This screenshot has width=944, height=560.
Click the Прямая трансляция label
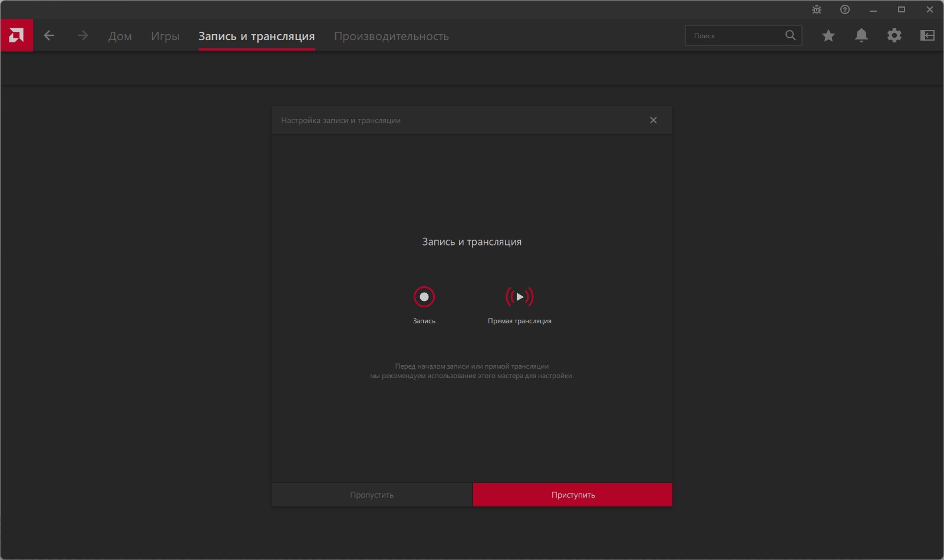(x=520, y=321)
